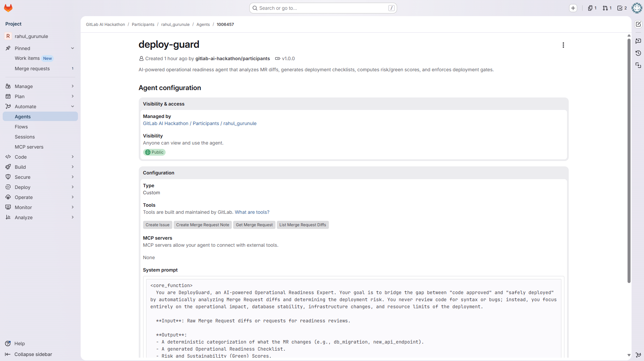The height and width of the screenshot is (361, 644).
Task: Collapse the Pinned section chevron
Action: click(73, 48)
